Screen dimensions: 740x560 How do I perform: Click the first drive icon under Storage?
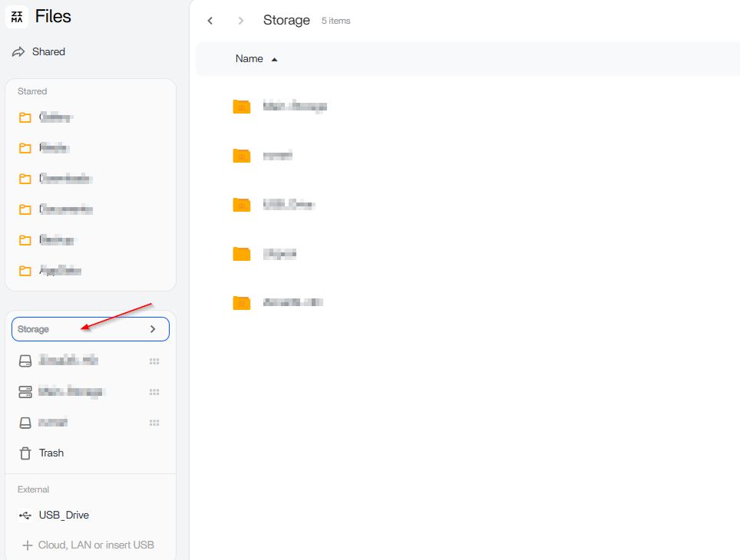pyautogui.click(x=25, y=361)
